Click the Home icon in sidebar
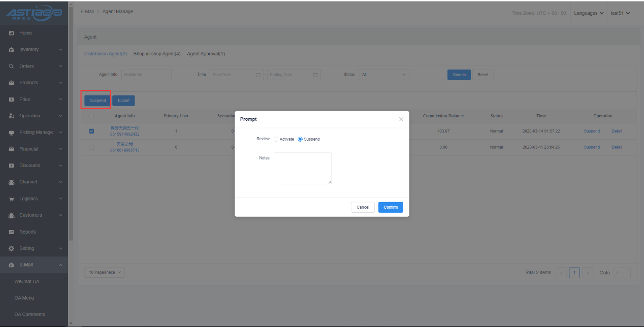 point(11,33)
